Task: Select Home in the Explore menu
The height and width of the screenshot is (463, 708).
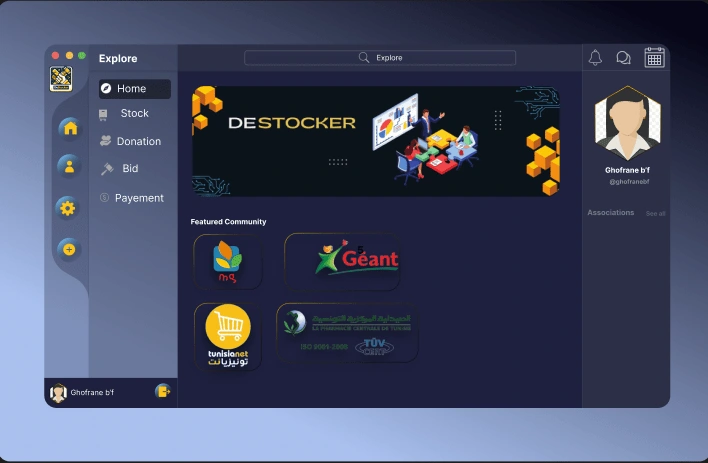Action: [x=135, y=89]
